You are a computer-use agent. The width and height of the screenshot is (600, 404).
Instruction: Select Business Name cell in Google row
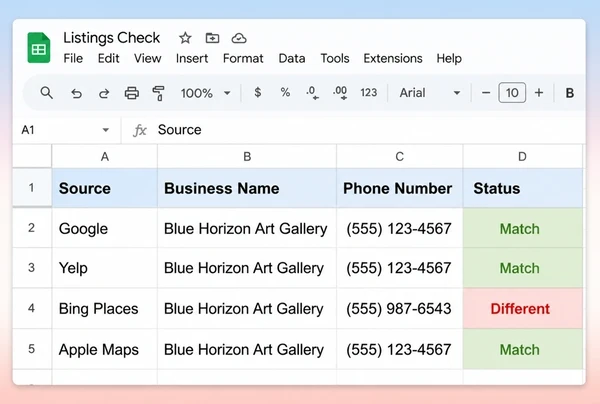[247, 228]
